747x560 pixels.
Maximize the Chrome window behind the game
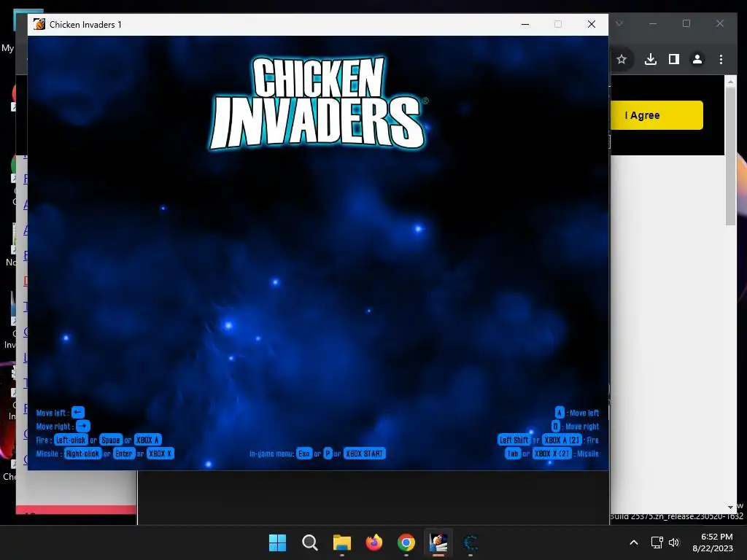pos(686,23)
